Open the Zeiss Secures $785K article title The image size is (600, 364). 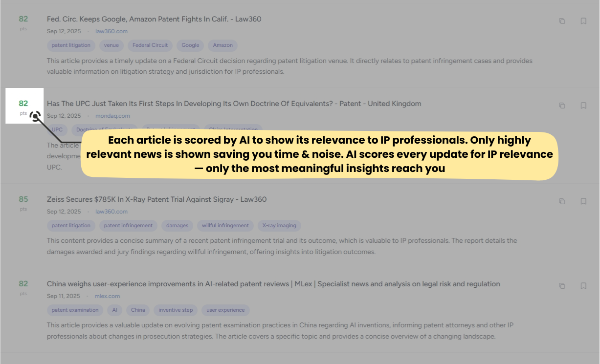coord(156,199)
